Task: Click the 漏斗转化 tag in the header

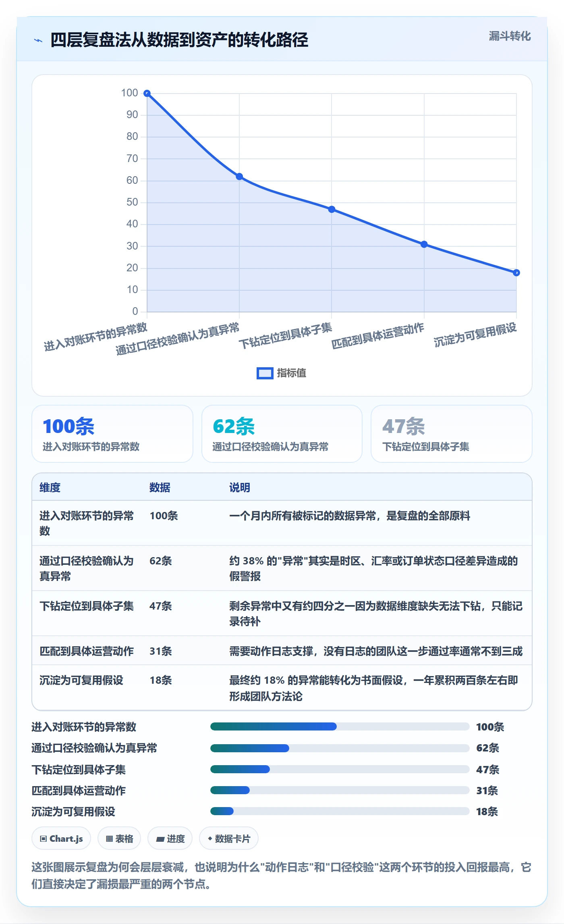Action: pos(510,36)
